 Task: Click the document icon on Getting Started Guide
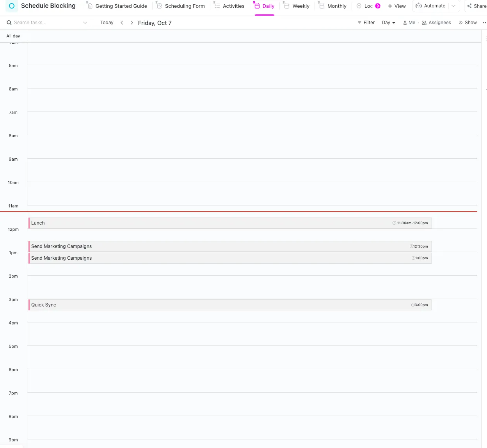90,6
